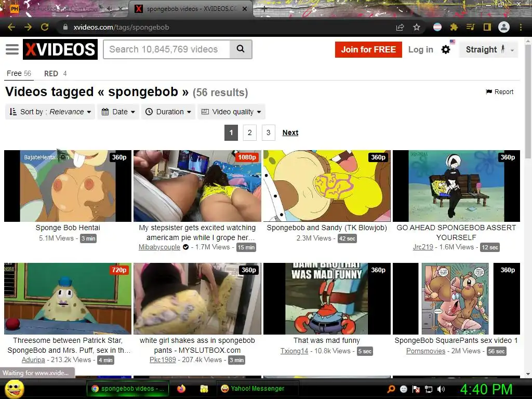Screen dimensions: 532x399
Task: Click the Join for FREE button
Action: pyautogui.click(x=368, y=49)
